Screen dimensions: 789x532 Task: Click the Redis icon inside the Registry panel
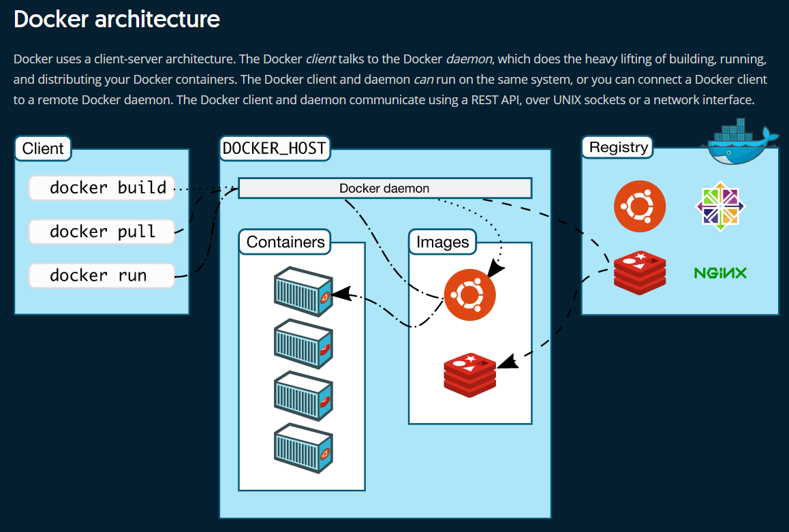[640, 272]
